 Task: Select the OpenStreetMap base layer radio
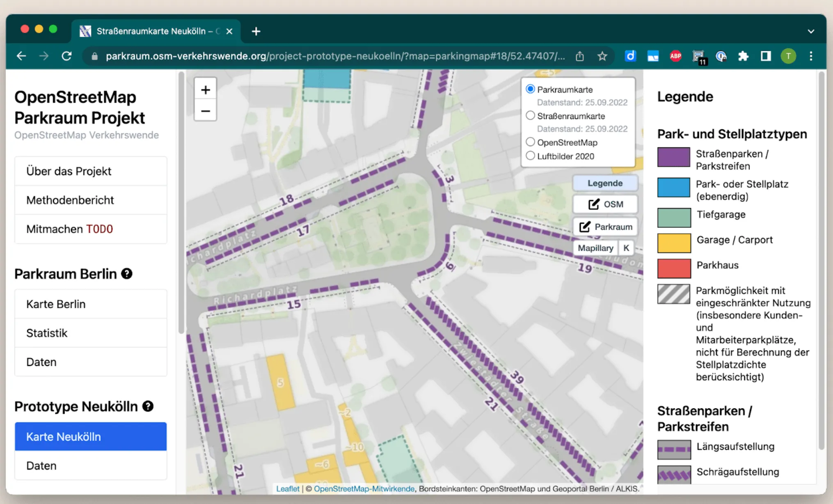coord(530,142)
